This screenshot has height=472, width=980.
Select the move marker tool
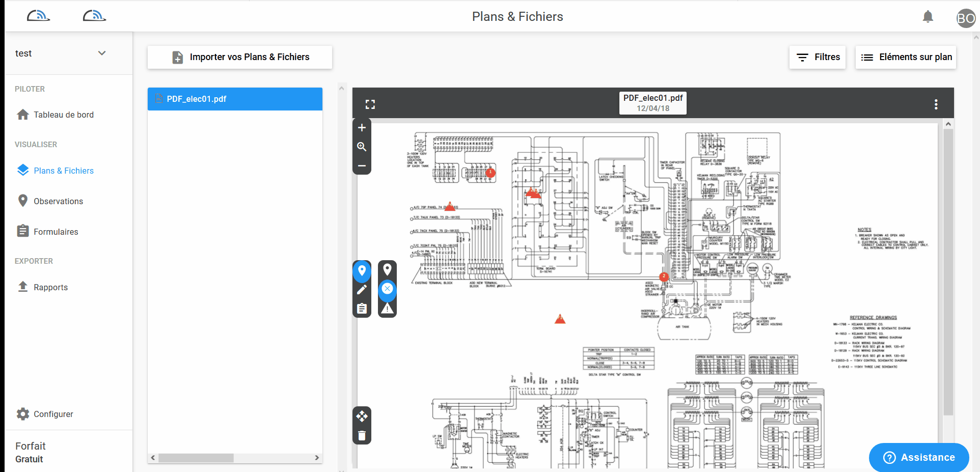tap(362, 416)
